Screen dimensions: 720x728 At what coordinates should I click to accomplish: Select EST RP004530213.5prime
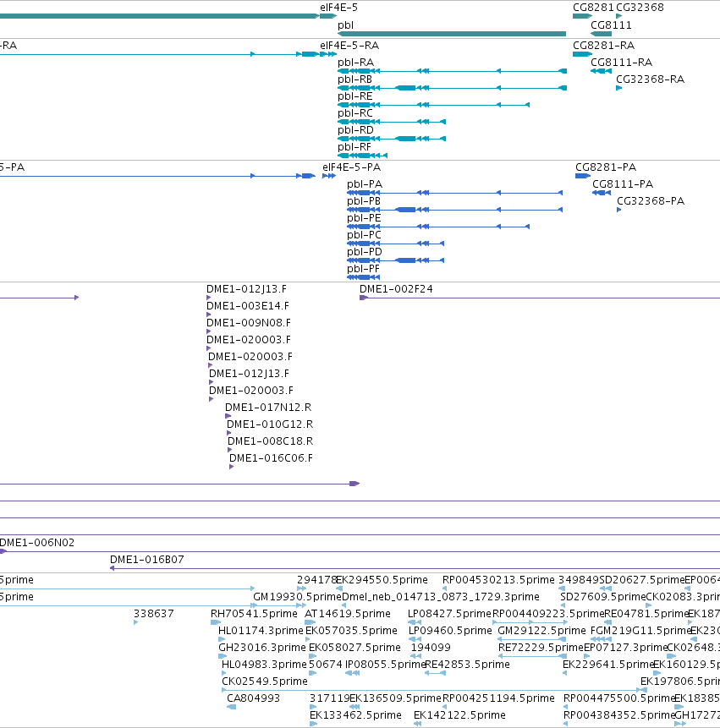point(444,588)
